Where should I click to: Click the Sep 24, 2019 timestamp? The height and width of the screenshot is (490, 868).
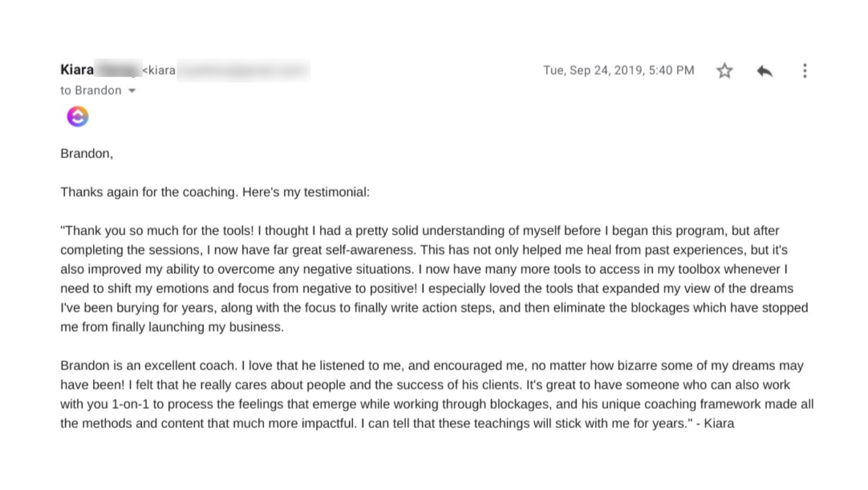point(618,70)
